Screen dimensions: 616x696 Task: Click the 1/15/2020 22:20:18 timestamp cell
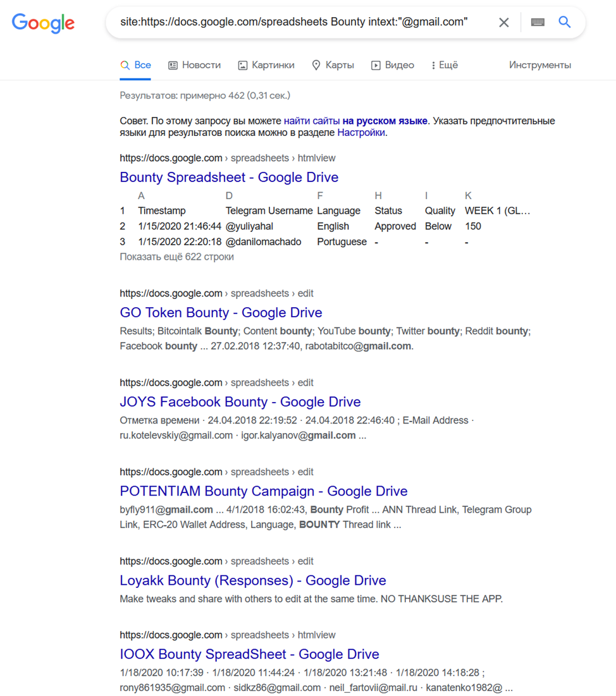pyautogui.click(x=180, y=242)
